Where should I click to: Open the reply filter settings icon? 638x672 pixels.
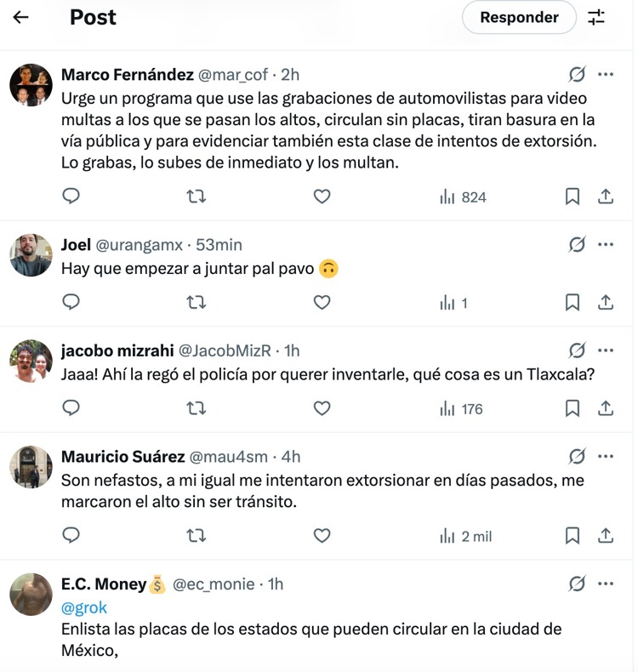click(x=596, y=17)
